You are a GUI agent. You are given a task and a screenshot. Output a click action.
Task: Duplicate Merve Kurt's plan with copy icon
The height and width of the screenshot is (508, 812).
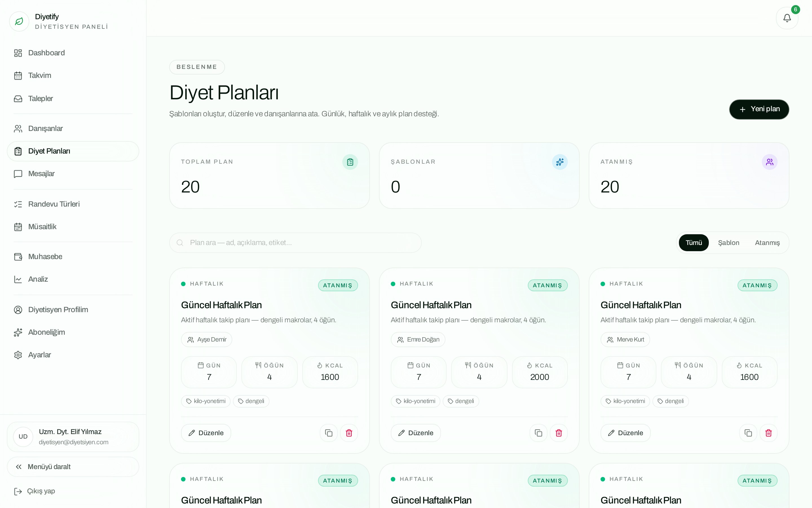point(748,433)
